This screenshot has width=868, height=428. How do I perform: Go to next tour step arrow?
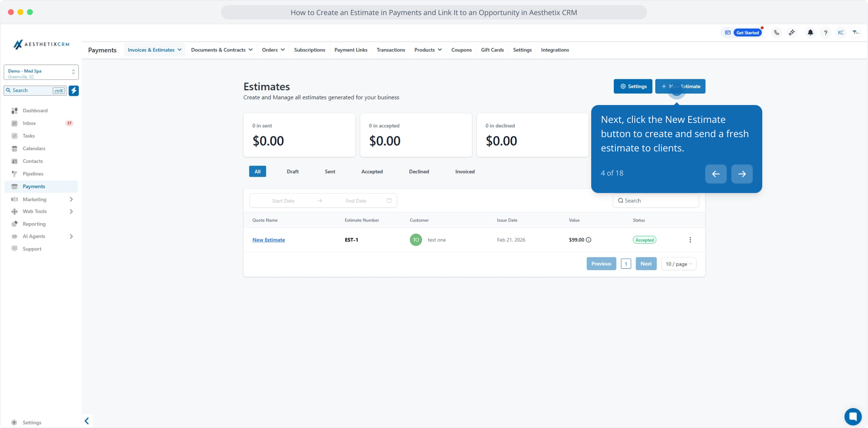point(742,174)
